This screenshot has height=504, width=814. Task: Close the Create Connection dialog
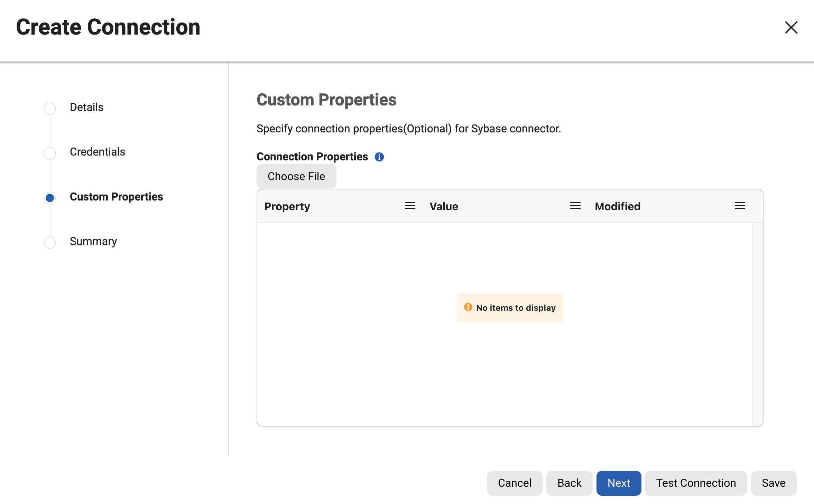coord(791,27)
